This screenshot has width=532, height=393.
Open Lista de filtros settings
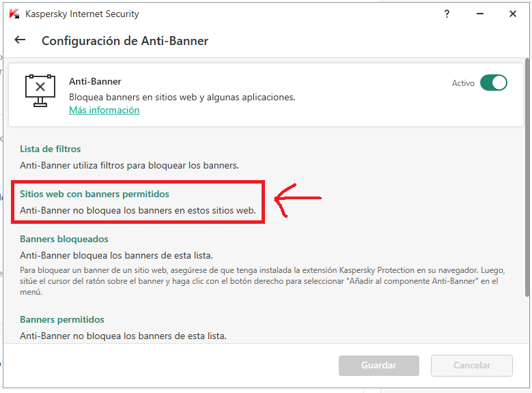(x=51, y=149)
